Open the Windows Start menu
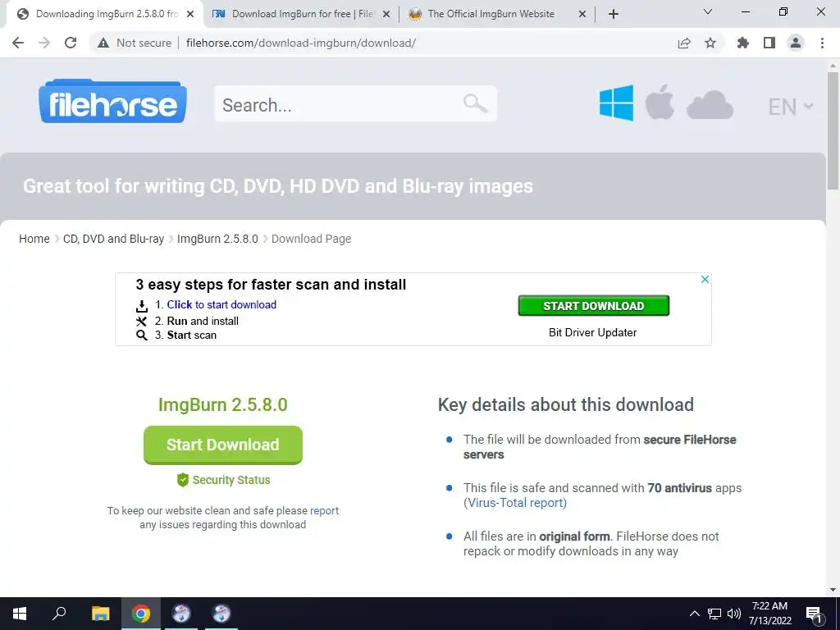 20,614
